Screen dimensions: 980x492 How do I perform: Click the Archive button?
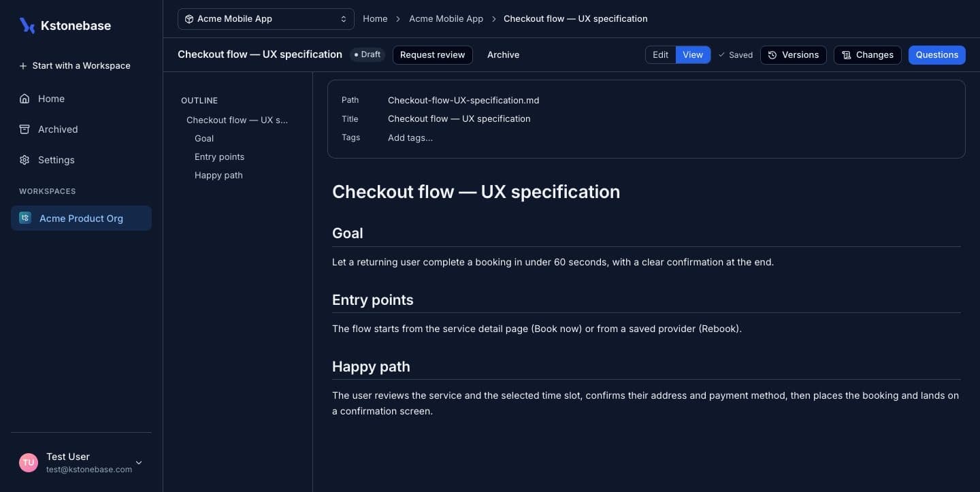[x=503, y=55]
